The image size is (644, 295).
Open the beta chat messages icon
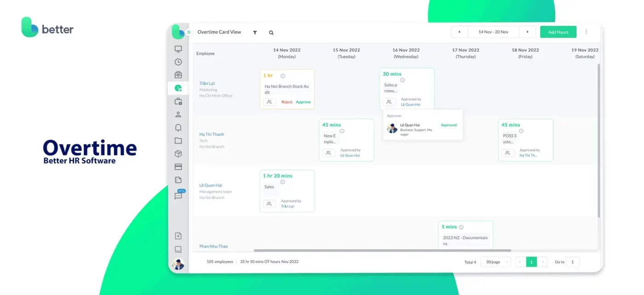point(178,196)
